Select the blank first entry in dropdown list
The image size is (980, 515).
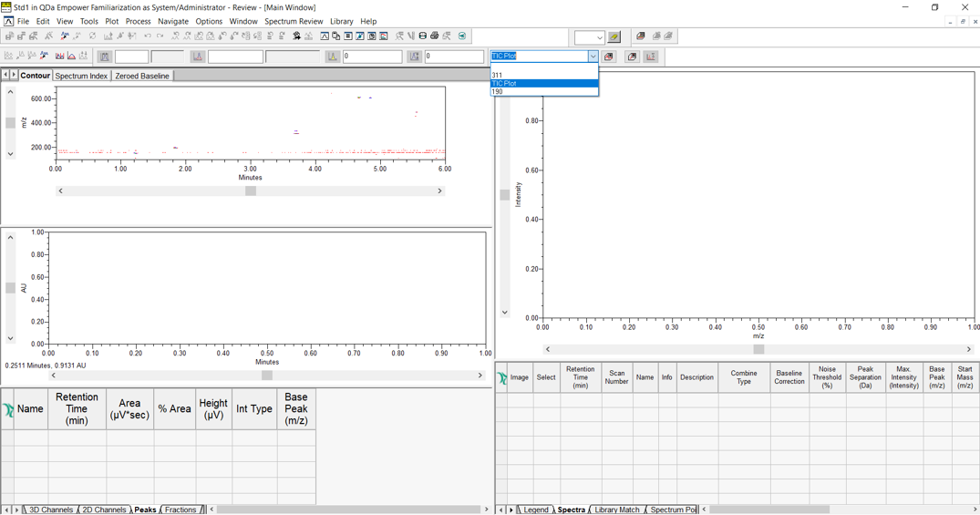544,67
